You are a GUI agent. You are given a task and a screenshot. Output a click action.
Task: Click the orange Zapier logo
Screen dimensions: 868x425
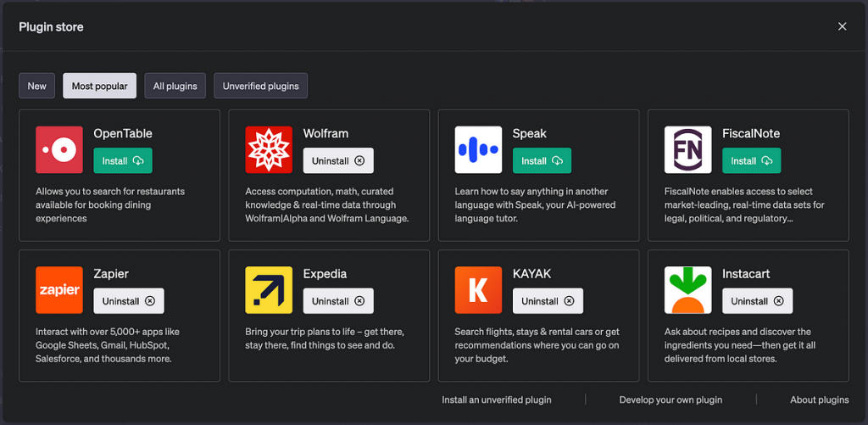click(59, 290)
